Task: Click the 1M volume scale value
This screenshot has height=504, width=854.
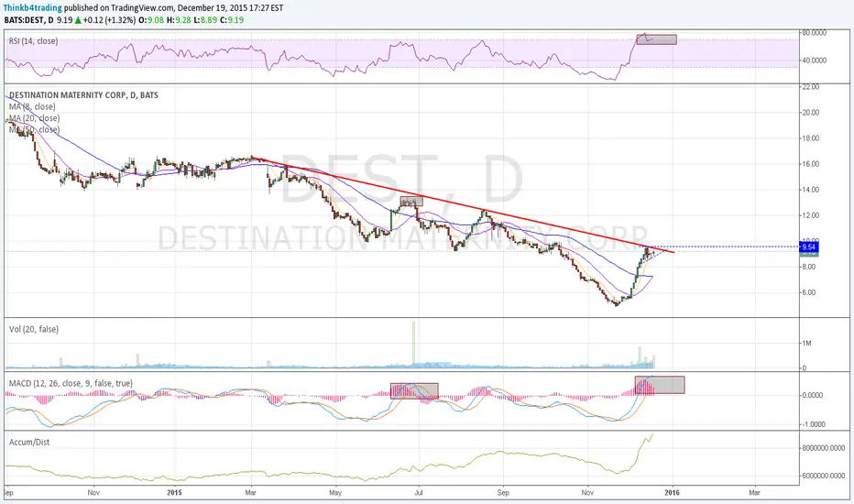Action: [x=806, y=344]
